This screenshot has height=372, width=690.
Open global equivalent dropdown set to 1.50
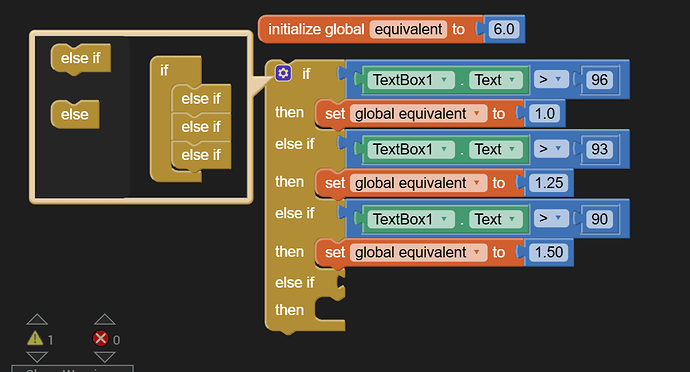[x=418, y=252]
